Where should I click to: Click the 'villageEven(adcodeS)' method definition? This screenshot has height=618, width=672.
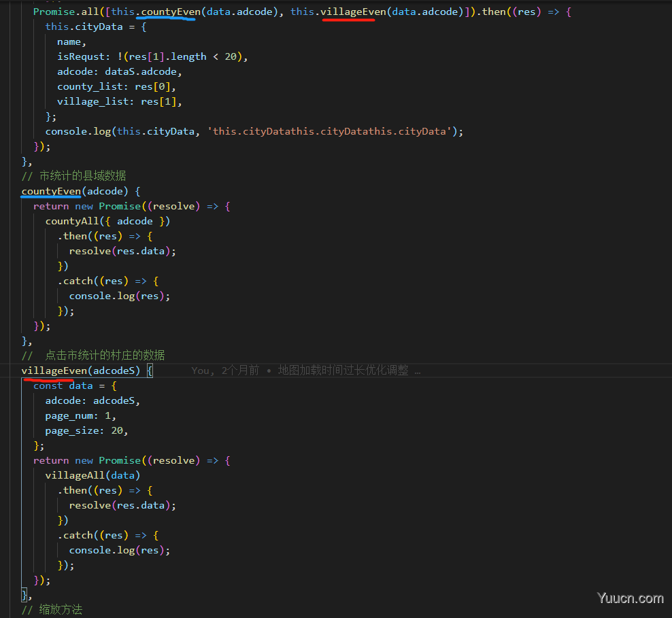tap(81, 371)
